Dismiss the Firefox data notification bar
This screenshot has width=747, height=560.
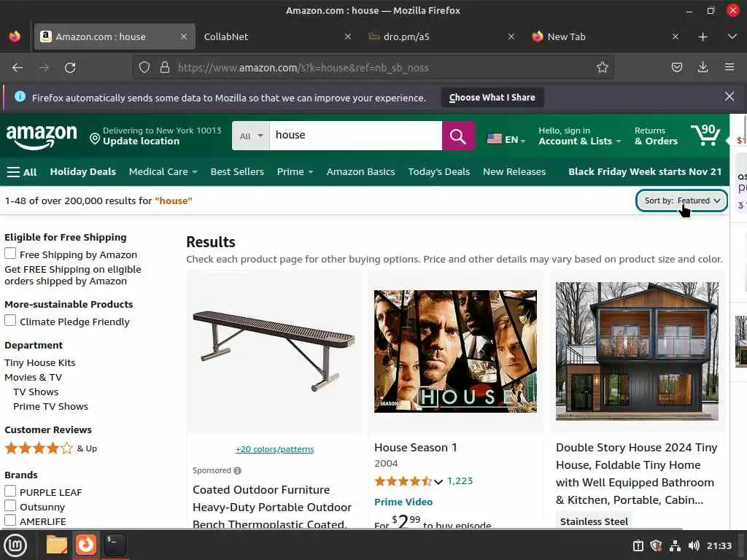click(729, 97)
